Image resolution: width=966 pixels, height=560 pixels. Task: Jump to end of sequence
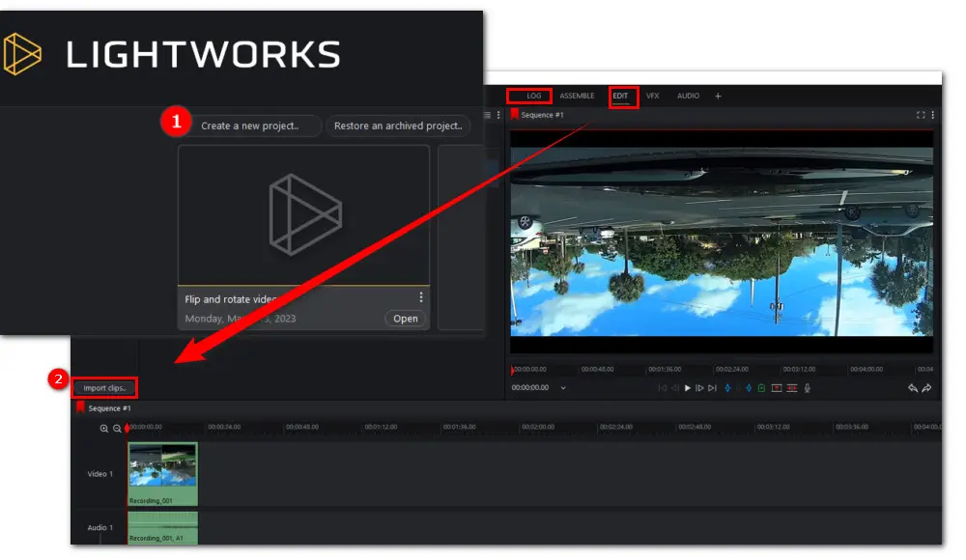pyautogui.click(x=712, y=388)
